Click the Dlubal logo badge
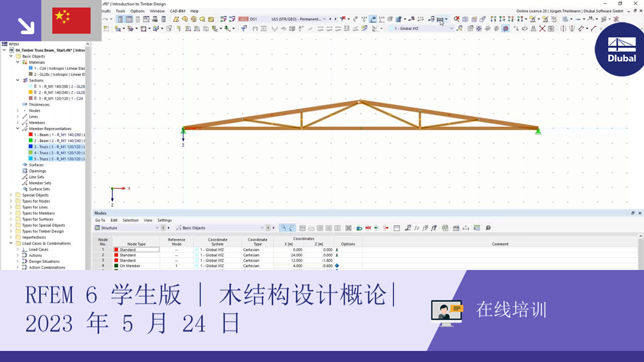This screenshot has width=644, height=362. click(x=620, y=50)
